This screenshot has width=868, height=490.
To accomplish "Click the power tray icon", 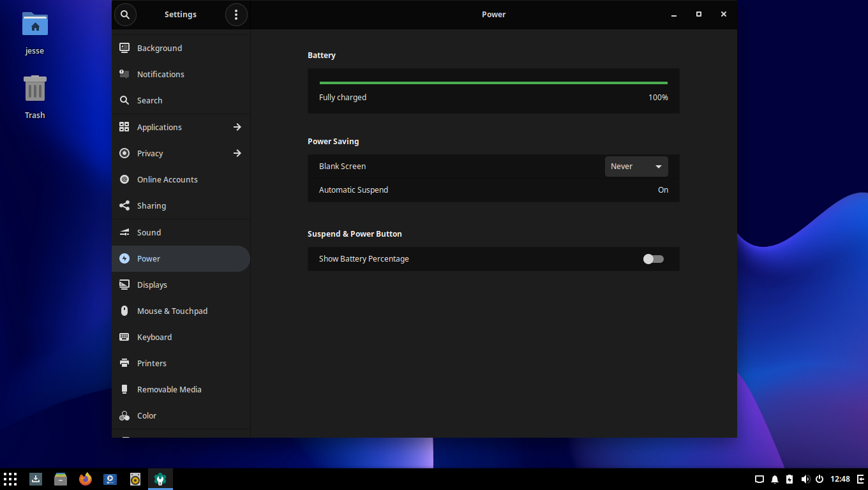I will coord(819,479).
